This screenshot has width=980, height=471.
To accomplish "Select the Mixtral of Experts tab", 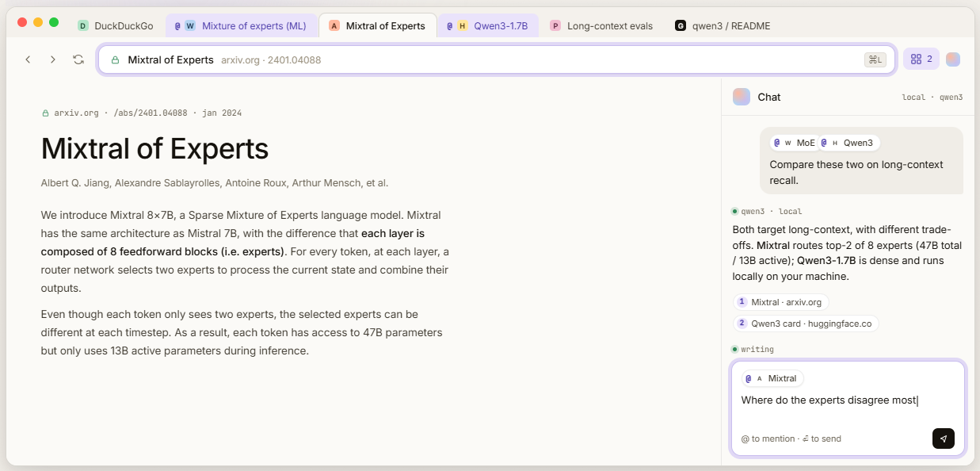I will (x=378, y=25).
